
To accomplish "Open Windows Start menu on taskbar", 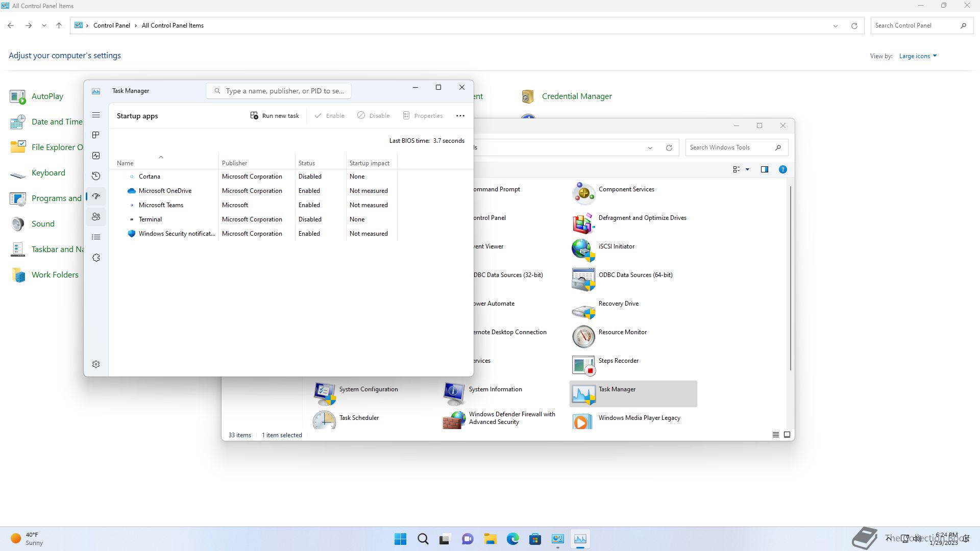I will tap(401, 539).
